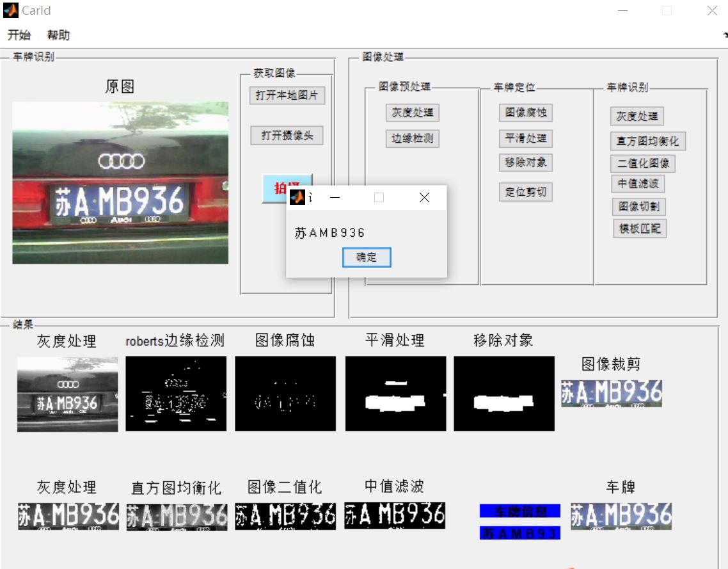The width and height of the screenshot is (728, 569).
Task: Execute 中值滤波 median filtering
Action: (x=637, y=184)
